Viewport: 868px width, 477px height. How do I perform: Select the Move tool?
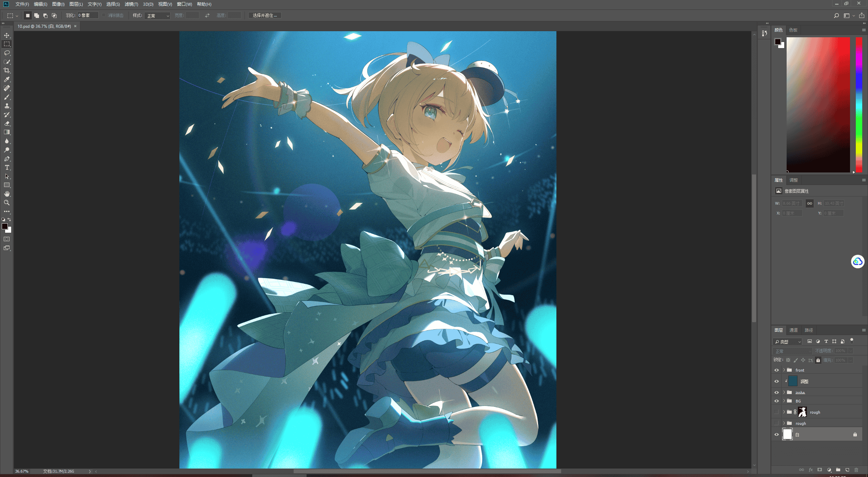pos(7,35)
